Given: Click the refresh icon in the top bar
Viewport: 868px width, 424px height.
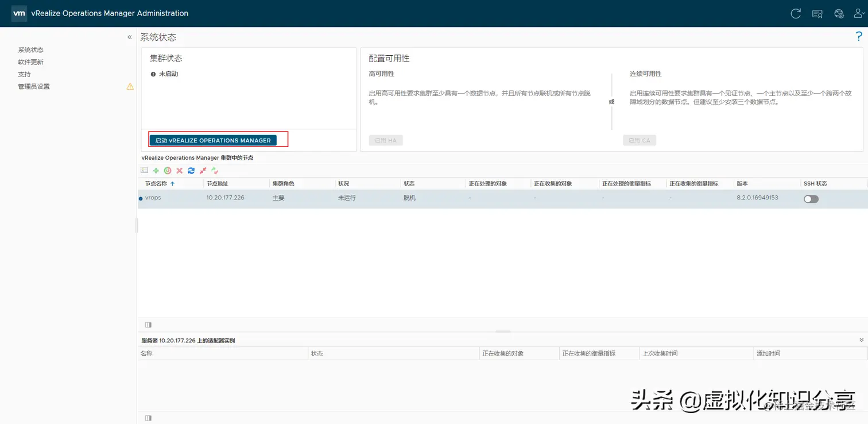Looking at the screenshot, I should click(796, 14).
